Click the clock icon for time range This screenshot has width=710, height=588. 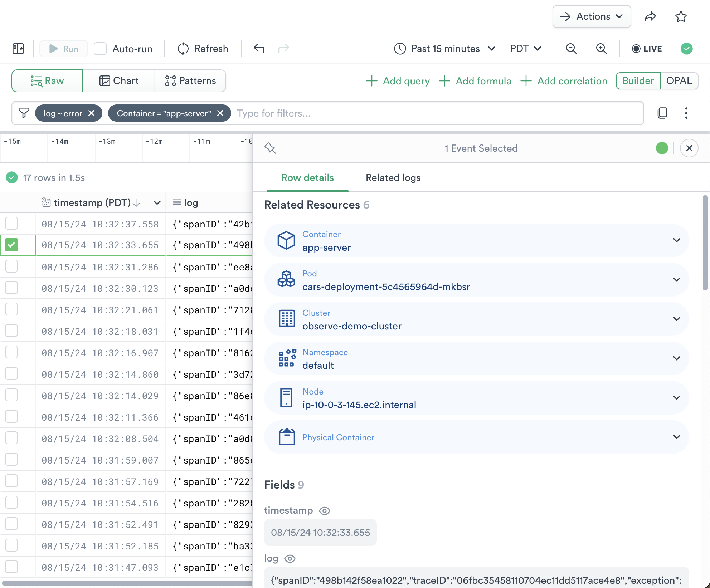coord(400,49)
